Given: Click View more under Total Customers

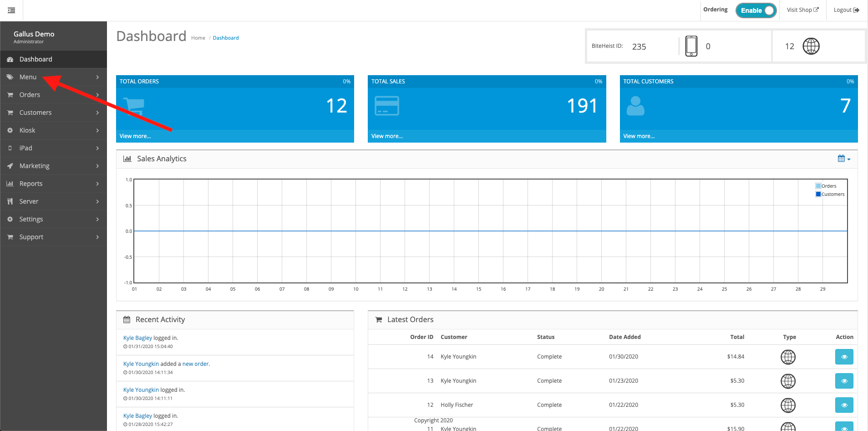Looking at the screenshot, I should [x=639, y=136].
